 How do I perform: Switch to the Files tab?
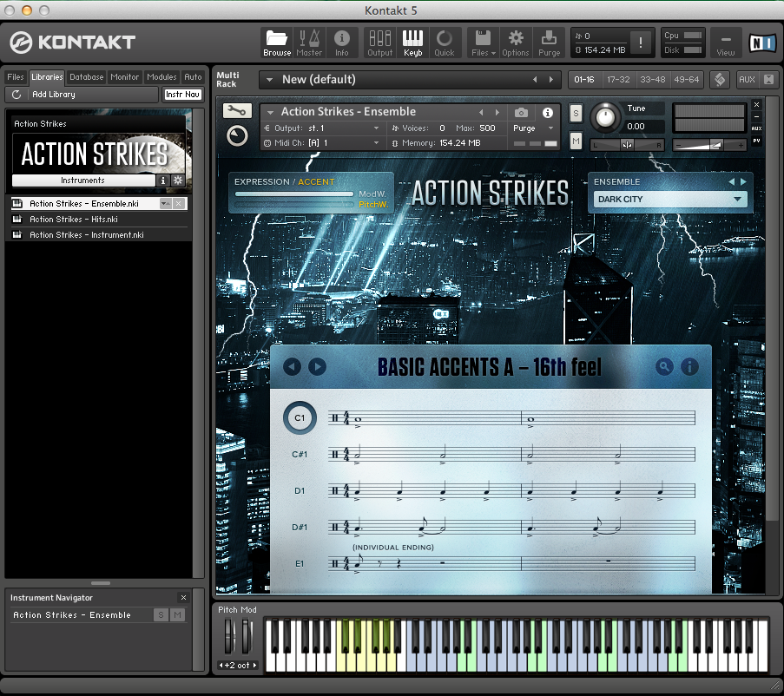point(15,77)
